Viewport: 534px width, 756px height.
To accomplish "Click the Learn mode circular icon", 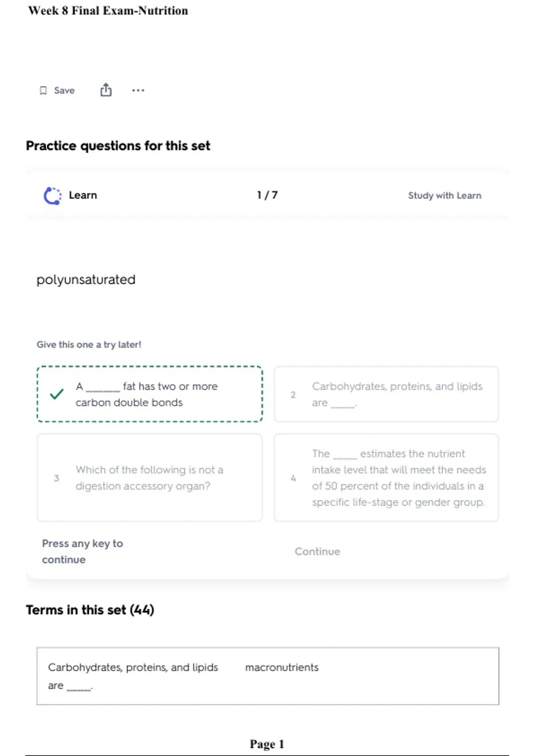I will point(53,196).
